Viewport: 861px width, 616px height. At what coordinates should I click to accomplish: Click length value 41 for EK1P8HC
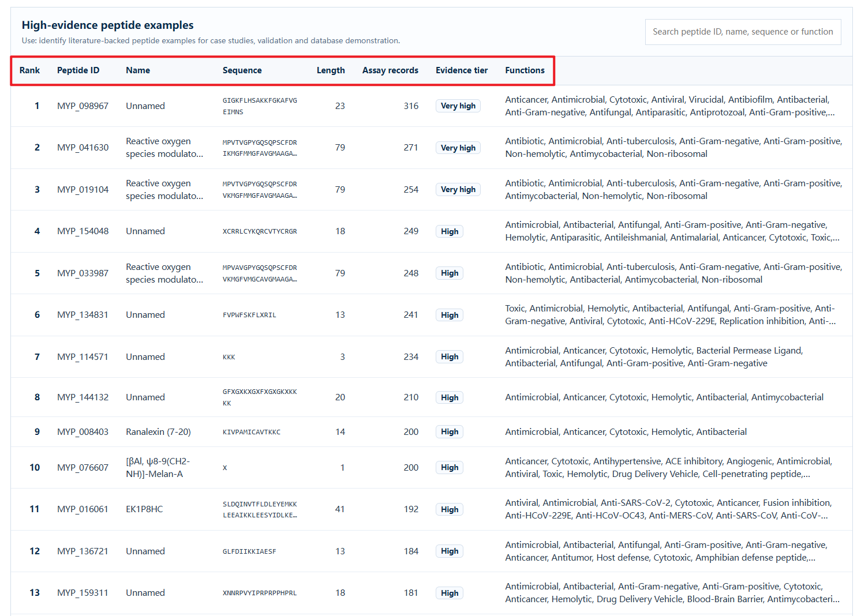(x=340, y=509)
